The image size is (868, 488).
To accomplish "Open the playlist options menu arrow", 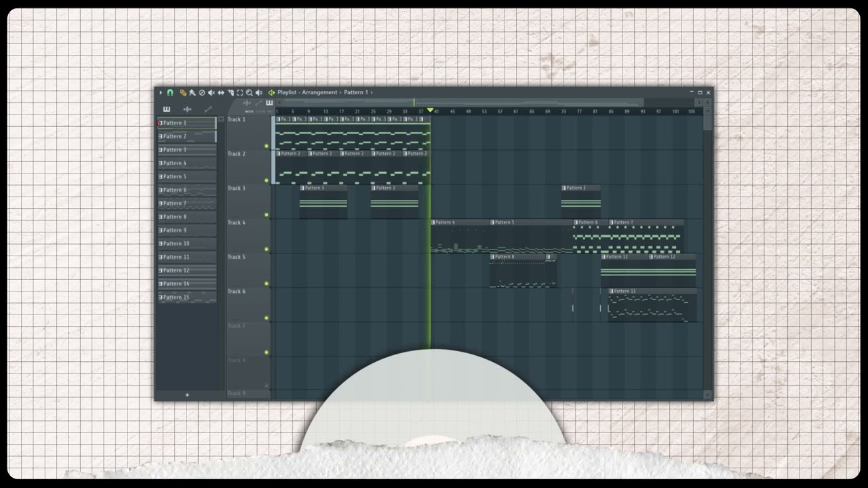I will pos(161,92).
